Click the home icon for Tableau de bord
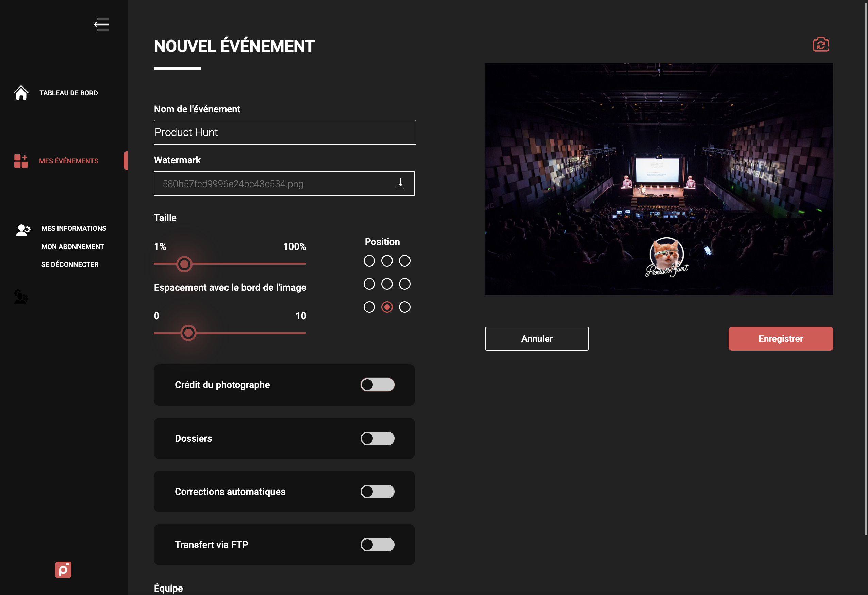The height and width of the screenshot is (595, 868). click(x=21, y=93)
